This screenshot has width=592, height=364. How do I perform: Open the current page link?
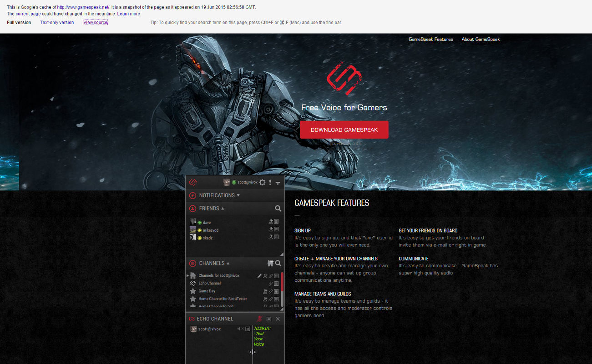(x=28, y=14)
